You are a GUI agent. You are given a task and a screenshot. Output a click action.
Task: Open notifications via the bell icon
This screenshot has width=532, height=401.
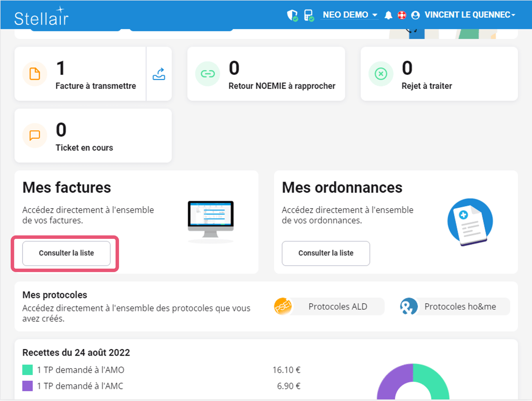pos(388,15)
